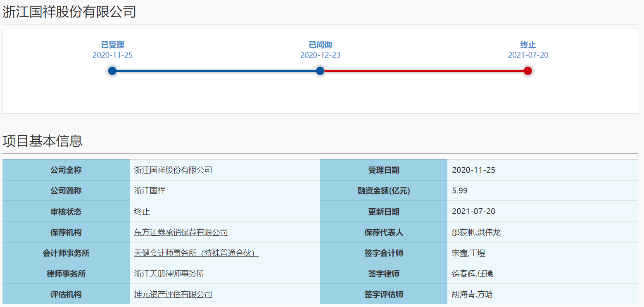The height and width of the screenshot is (307, 644).
Task: Click the signing lawyers 徐春辉,任穗
Action: pyautogui.click(x=473, y=274)
